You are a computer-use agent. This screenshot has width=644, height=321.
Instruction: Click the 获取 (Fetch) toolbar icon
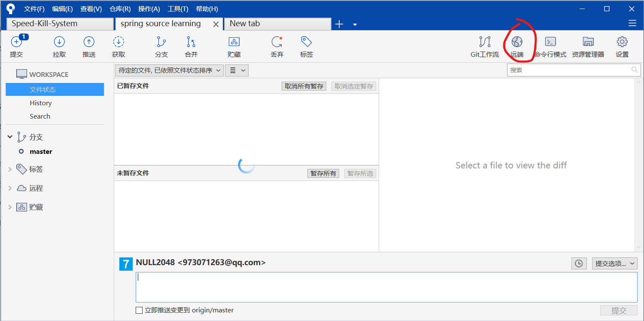click(x=118, y=46)
